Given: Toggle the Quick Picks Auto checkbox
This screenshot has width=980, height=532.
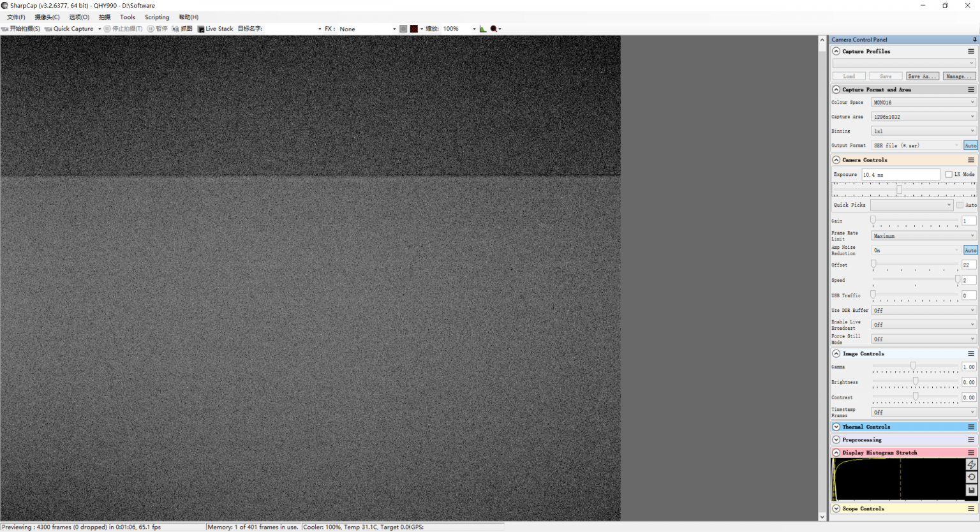Looking at the screenshot, I should click(960, 205).
